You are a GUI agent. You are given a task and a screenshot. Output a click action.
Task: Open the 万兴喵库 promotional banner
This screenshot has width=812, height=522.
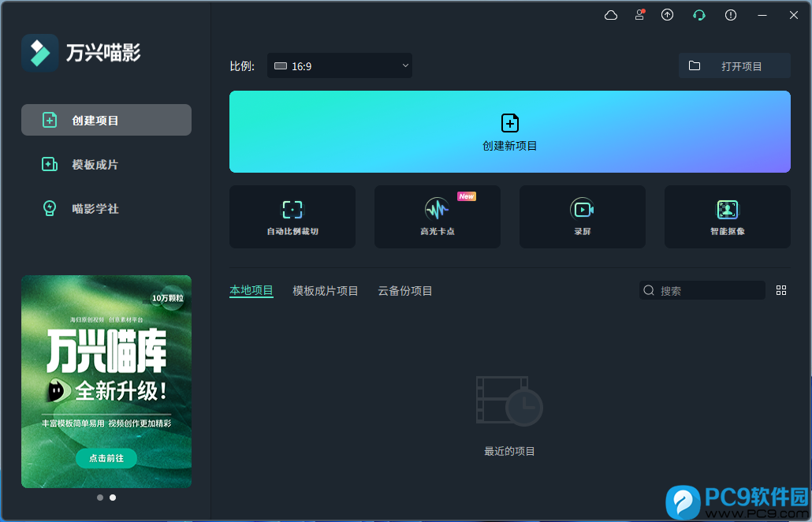[x=106, y=381]
